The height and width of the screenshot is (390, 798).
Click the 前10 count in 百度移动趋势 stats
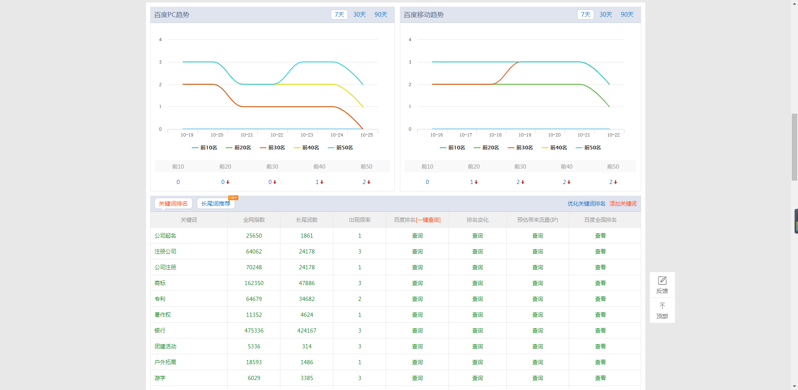[x=427, y=182]
